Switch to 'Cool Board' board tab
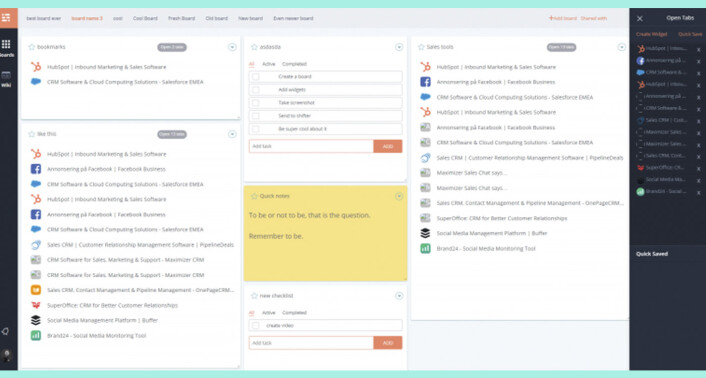 point(145,18)
